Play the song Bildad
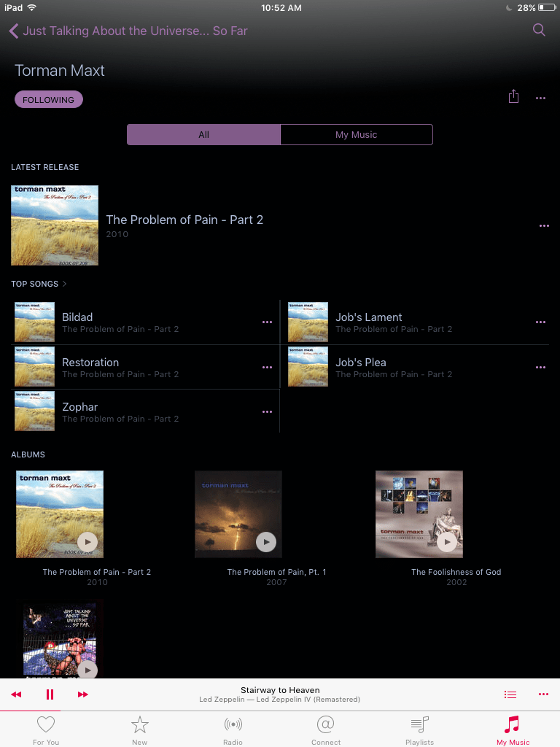Image resolution: width=560 pixels, height=747 pixels. (77, 317)
